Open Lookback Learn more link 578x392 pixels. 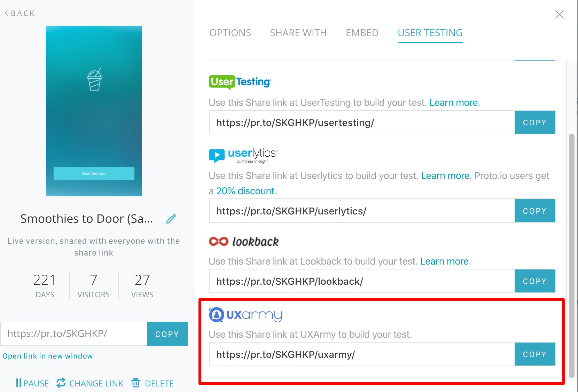point(444,261)
